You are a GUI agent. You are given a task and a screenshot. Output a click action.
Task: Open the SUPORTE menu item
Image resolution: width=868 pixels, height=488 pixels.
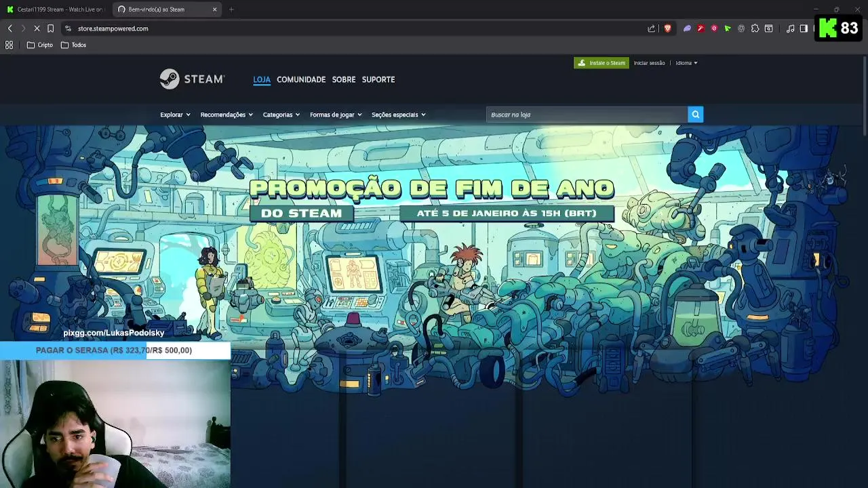pyautogui.click(x=378, y=79)
